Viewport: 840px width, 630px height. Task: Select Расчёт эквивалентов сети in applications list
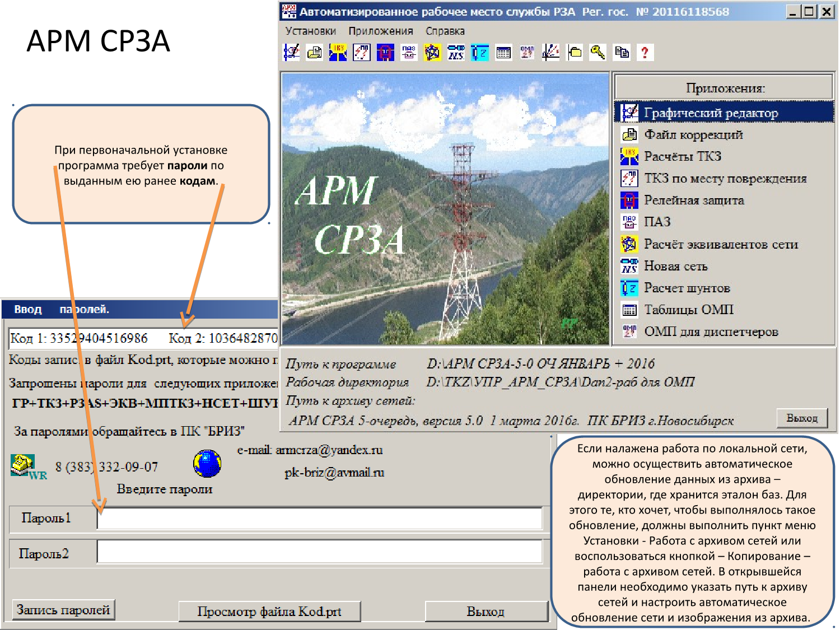(x=720, y=244)
